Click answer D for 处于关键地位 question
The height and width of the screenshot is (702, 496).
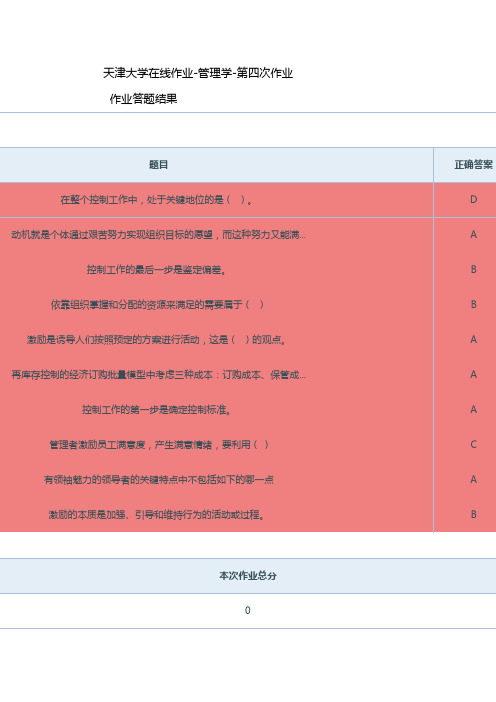click(474, 200)
